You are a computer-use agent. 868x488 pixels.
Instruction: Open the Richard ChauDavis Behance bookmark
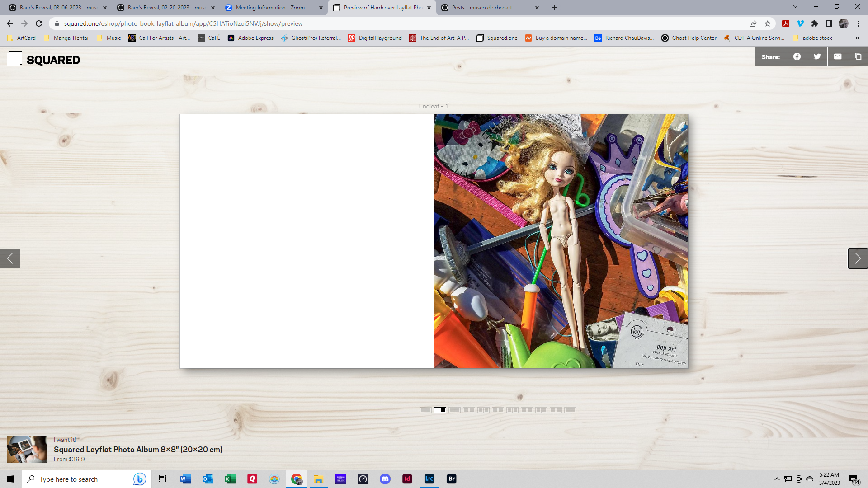(x=624, y=38)
